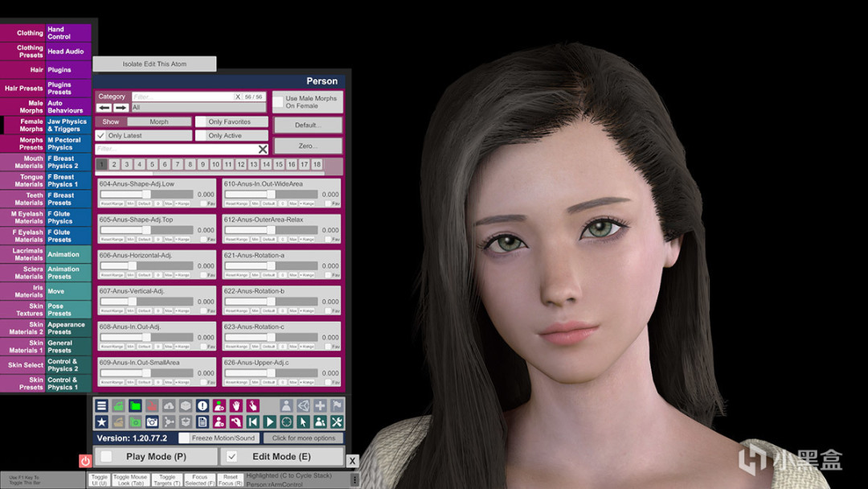Click the circular target focus icon
The image size is (868, 489).
(286, 422)
